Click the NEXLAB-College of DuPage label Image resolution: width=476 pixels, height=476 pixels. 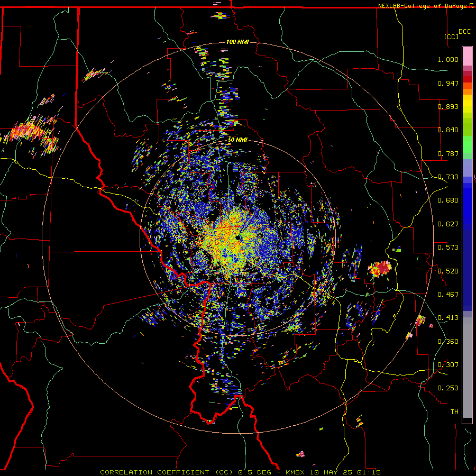coord(423,6)
